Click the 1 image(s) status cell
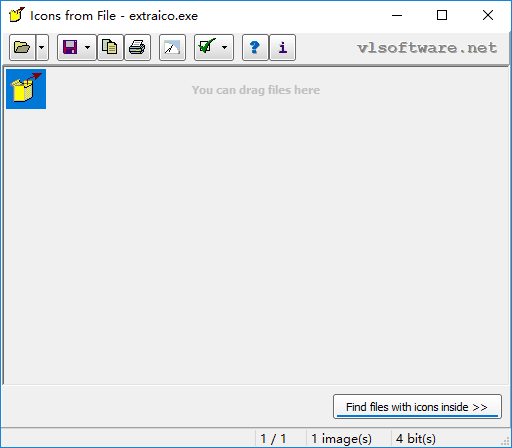This screenshot has height=448, width=512. pyautogui.click(x=341, y=439)
